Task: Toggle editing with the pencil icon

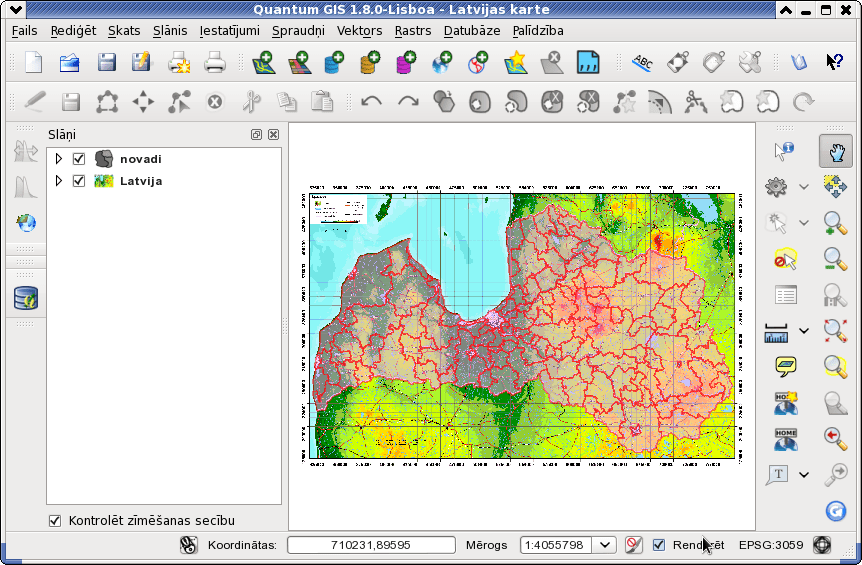Action: click(x=34, y=102)
